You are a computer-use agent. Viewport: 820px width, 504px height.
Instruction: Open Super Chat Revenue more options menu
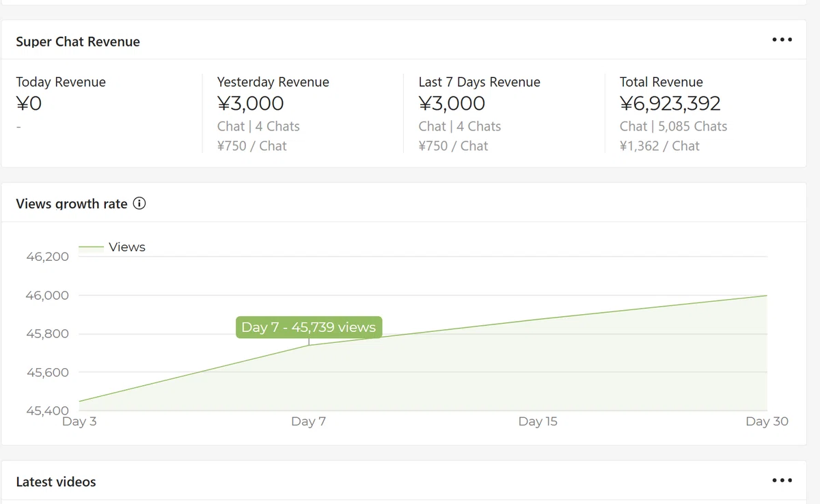click(782, 40)
